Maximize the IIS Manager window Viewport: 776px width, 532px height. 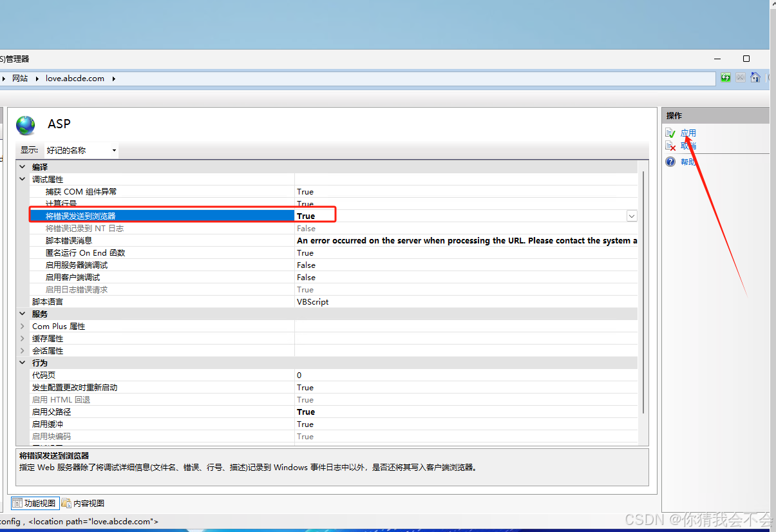click(746, 59)
